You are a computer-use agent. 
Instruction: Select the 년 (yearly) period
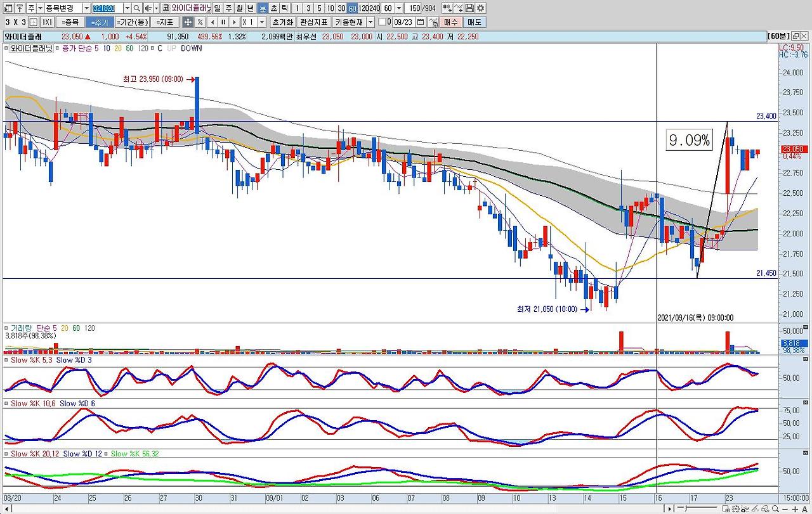pos(251,8)
